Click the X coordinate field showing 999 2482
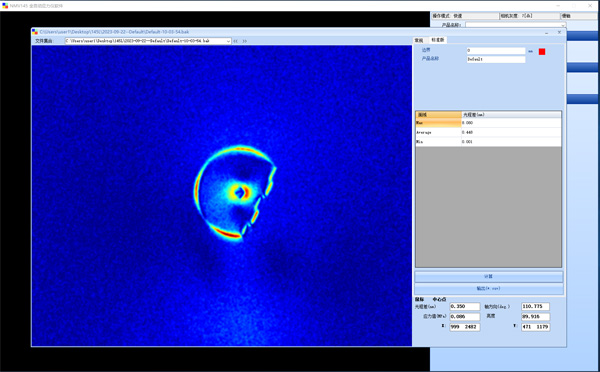600x372 pixels. (465, 327)
